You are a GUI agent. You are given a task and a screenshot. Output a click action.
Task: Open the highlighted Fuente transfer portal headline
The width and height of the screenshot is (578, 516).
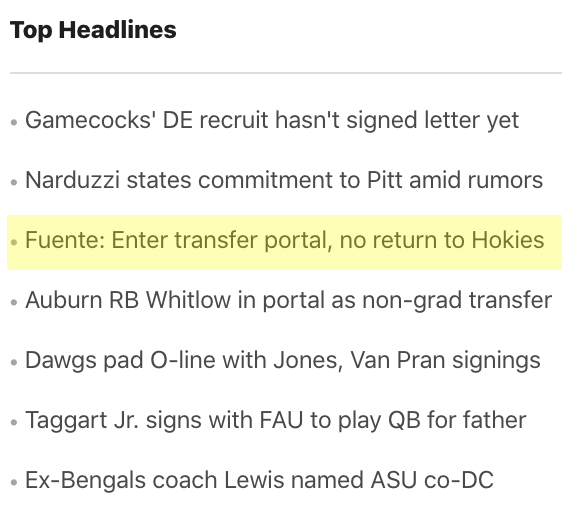pos(285,240)
